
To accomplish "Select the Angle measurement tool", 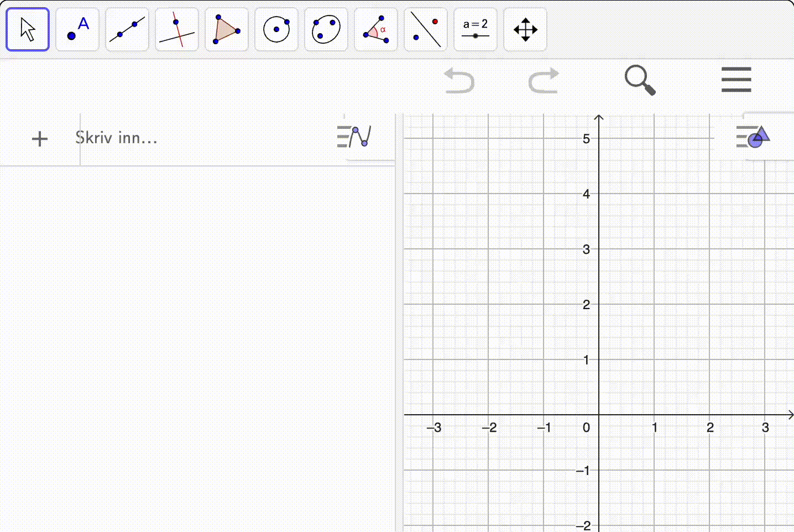I will [376, 29].
